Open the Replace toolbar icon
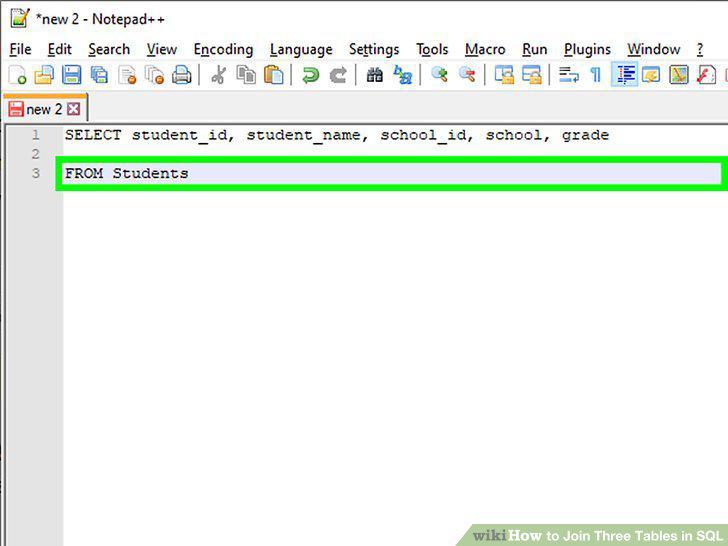This screenshot has height=546, width=728. coord(403,75)
